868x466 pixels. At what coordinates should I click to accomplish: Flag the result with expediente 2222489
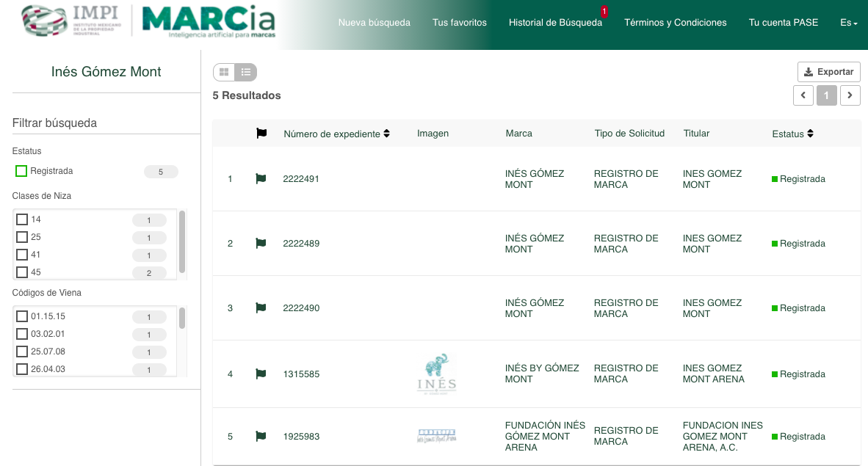click(x=261, y=244)
